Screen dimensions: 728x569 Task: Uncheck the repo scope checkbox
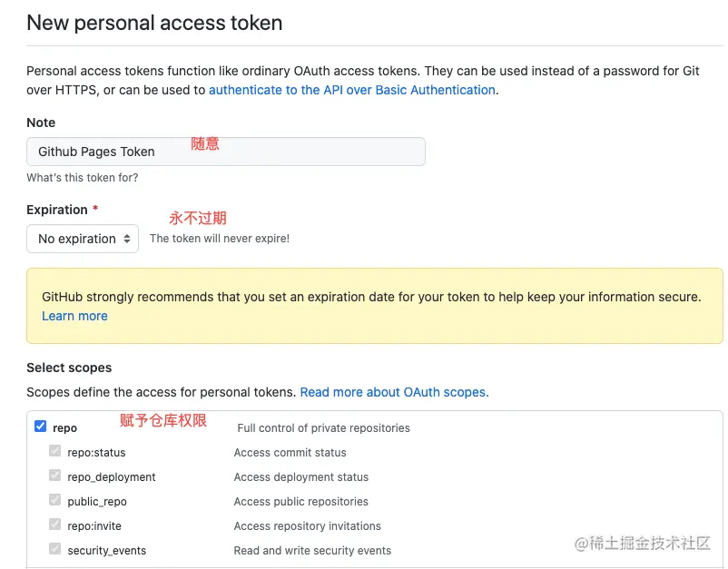click(x=40, y=426)
